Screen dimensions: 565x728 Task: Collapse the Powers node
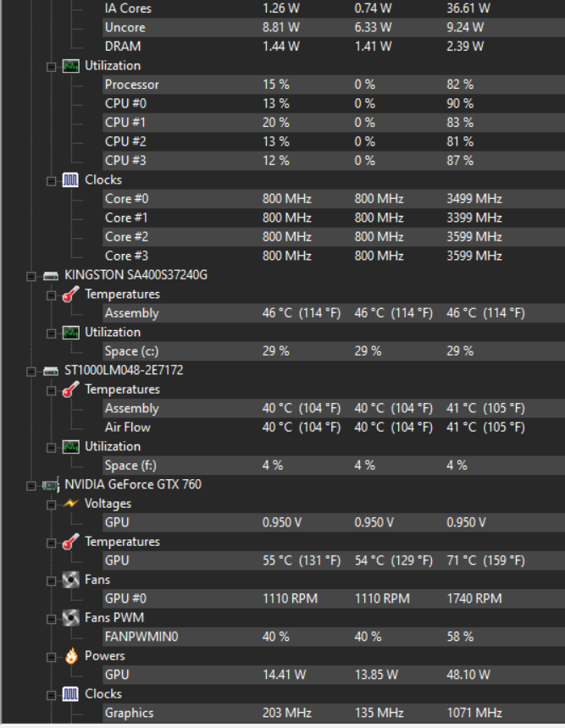(51, 657)
